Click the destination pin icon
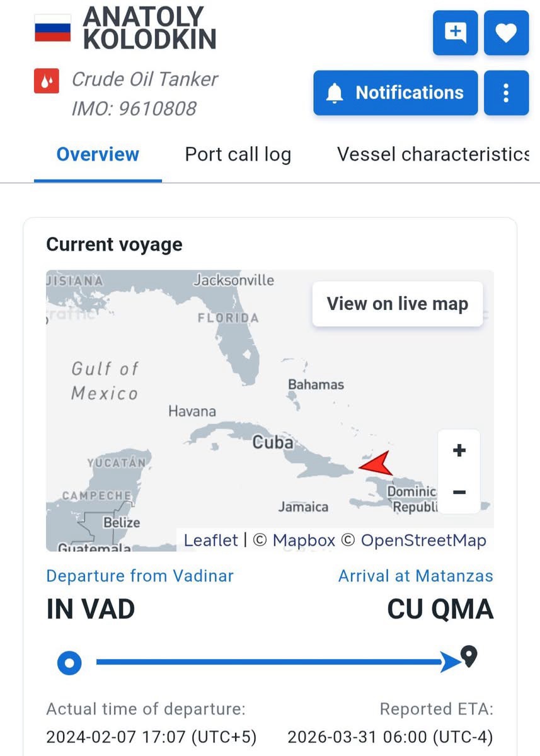The width and height of the screenshot is (540, 756). [469, 657]
